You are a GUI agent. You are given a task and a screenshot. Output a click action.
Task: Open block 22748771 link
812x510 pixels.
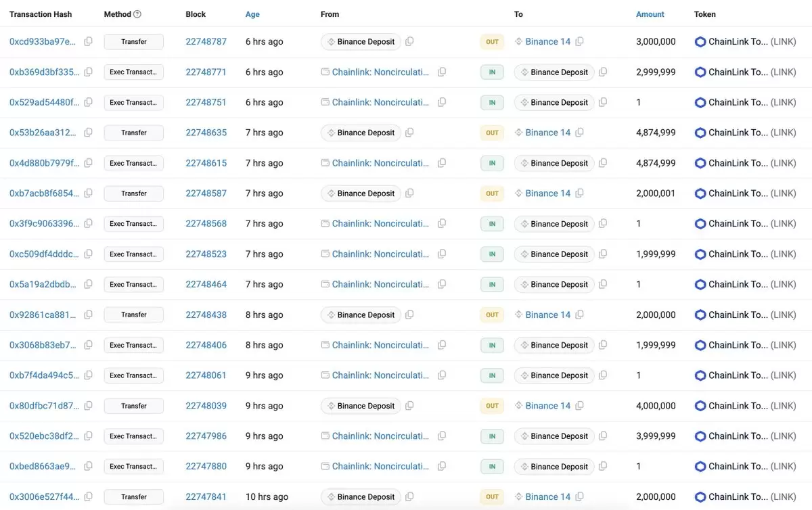206,72
